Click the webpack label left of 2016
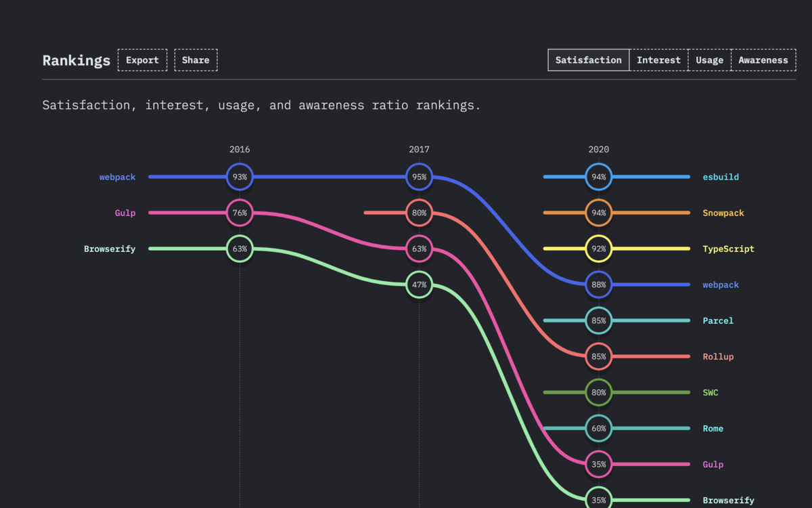 coord(117,177)
